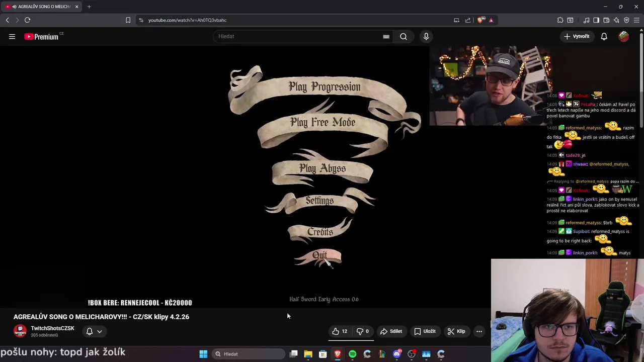Open Microsoft Store from the taskbar
Screen dimensions: 644x362
[x=323, y=354]
